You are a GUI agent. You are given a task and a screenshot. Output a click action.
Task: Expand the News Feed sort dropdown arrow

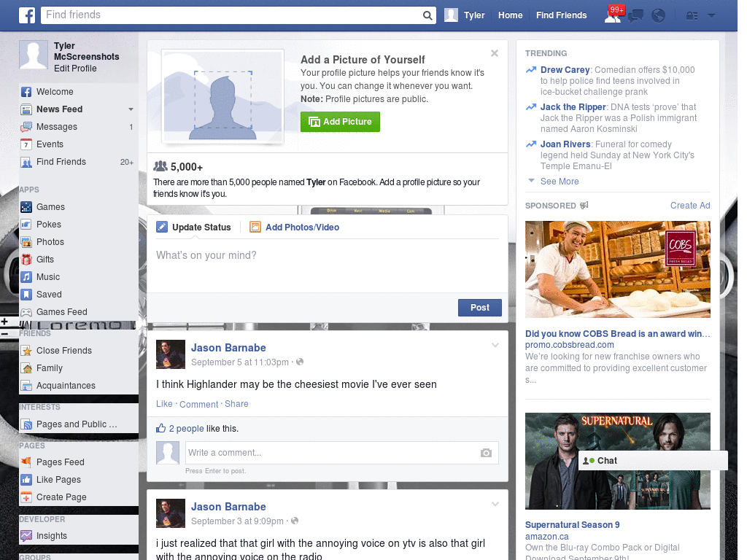pos(131,109)
